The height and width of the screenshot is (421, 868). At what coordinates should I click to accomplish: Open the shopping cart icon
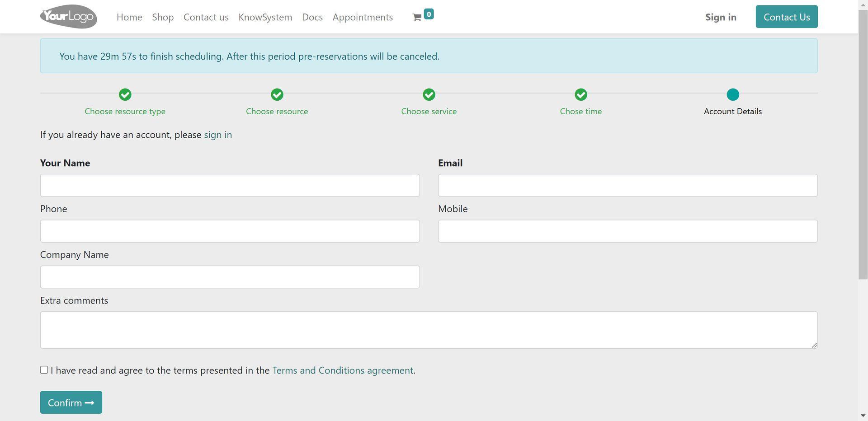417,17
